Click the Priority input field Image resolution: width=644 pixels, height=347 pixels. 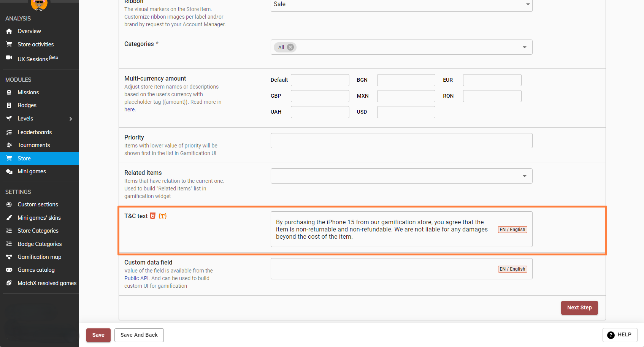[401, 141]
